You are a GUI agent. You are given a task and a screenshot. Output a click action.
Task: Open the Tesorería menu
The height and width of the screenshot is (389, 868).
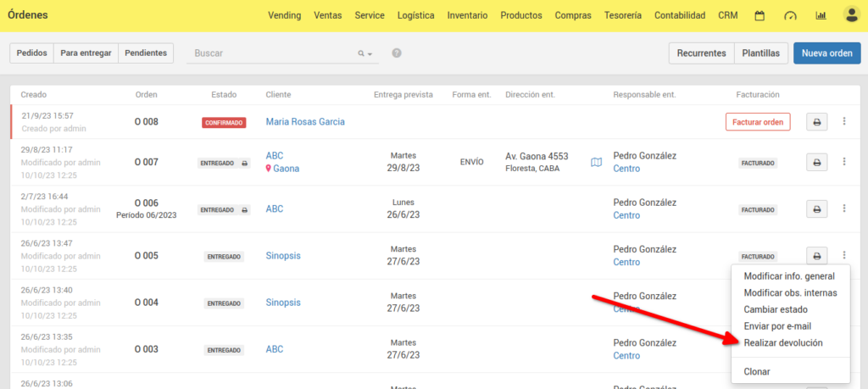[623, 15]
